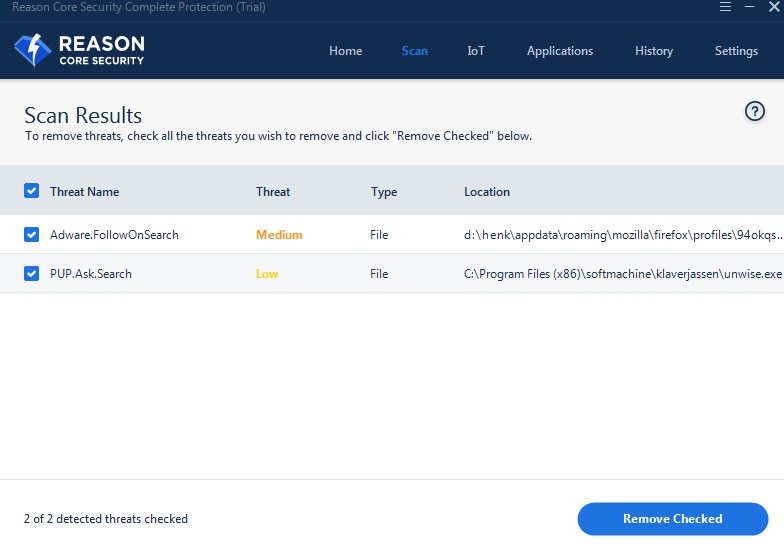Uncheck the PUP.Ask.Search threat
Screen dimensions: 784x554
point(32,273)
